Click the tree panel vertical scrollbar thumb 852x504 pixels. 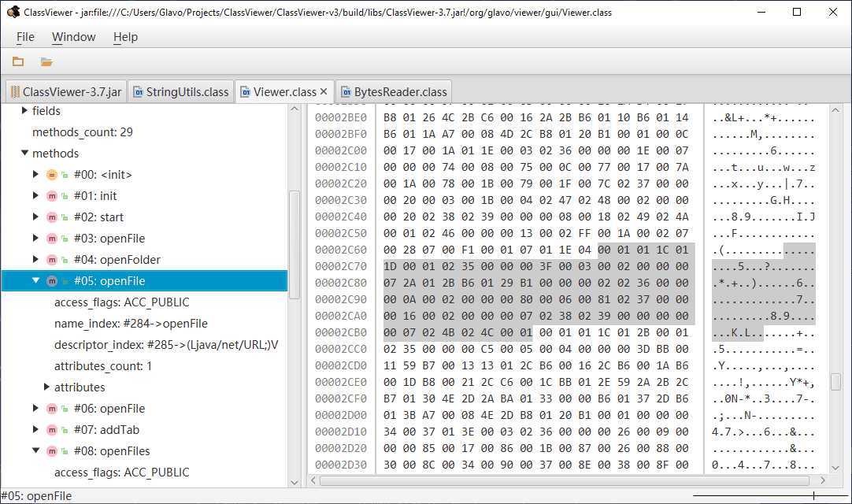[294, 245]
